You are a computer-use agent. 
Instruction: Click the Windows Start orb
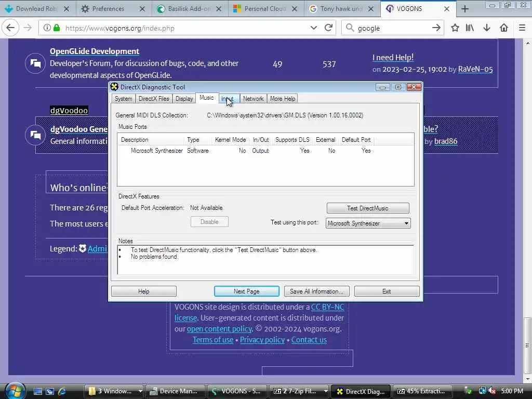pyautogui.click(x=15, y=391)
